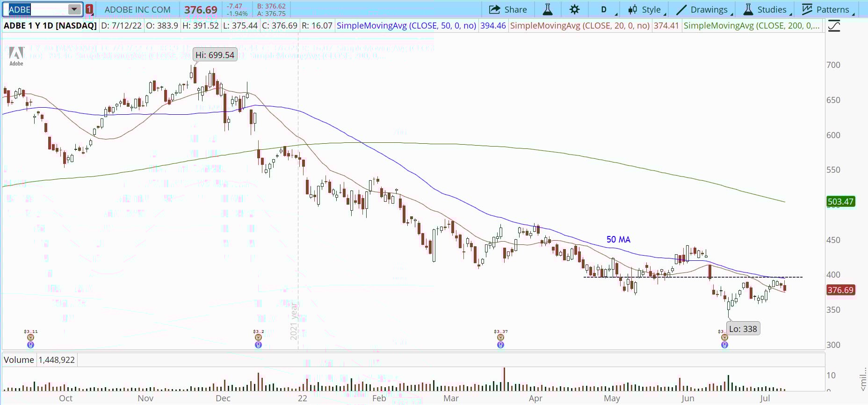The width and height of the screenshot is (868, 405).
Task: Click the Share button
Action: pos(508,9)
